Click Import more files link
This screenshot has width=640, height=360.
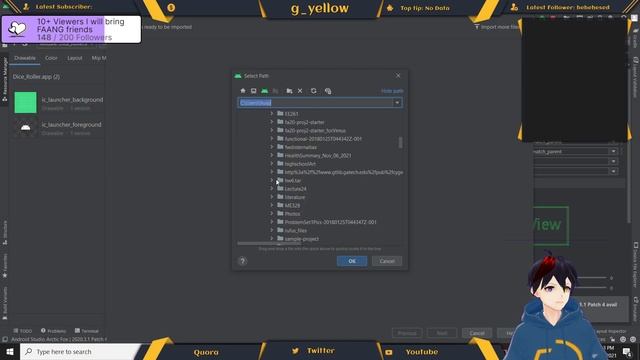498,27
